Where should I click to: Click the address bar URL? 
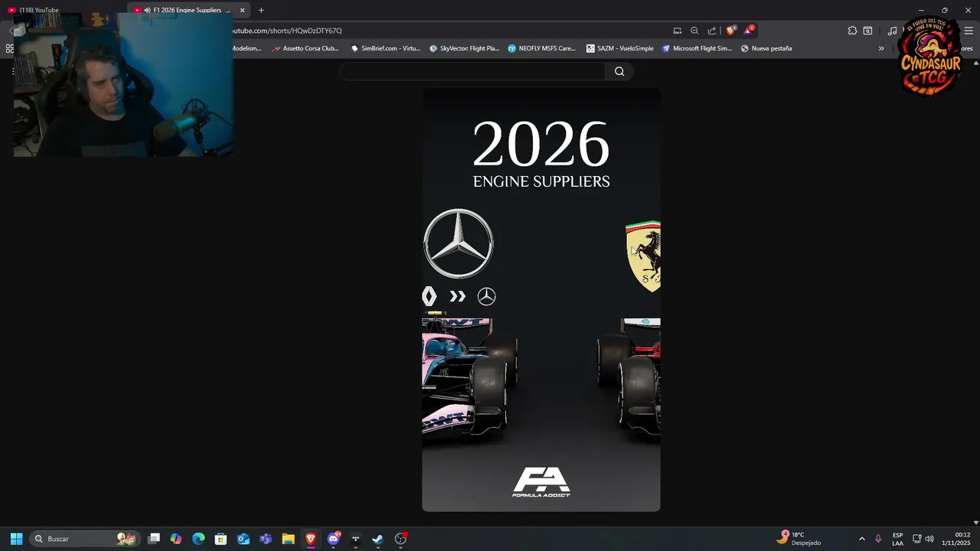287,31
